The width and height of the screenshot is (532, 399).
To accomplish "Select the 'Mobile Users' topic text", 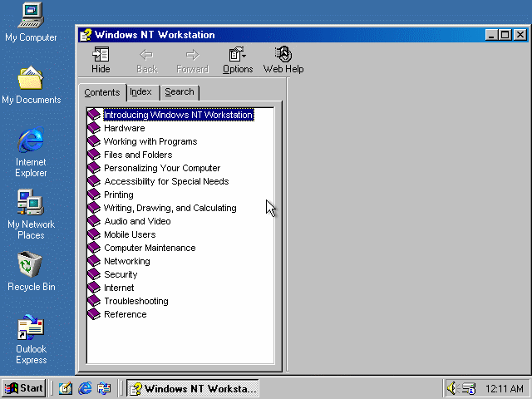I will pos(130,234).
